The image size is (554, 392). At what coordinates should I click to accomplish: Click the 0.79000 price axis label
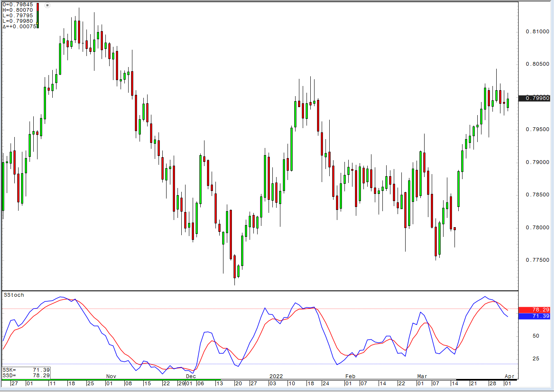pos(538,162)
